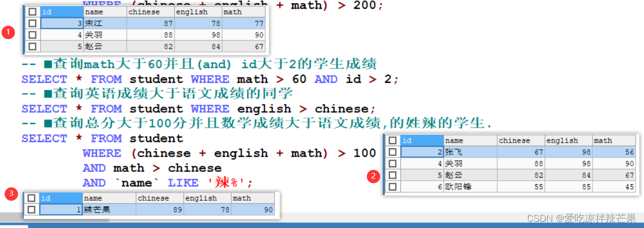Sort by chinese header in the 宋江 table

150,11
